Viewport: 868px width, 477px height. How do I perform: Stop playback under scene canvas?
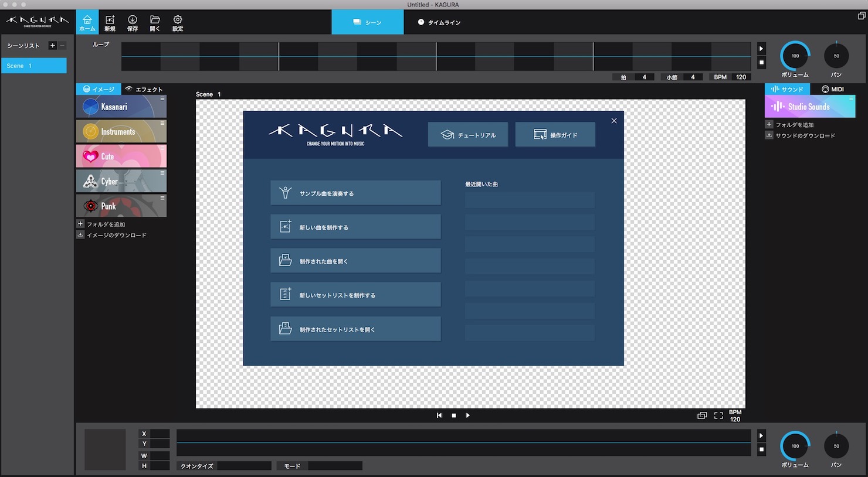(x=453, y=415)
